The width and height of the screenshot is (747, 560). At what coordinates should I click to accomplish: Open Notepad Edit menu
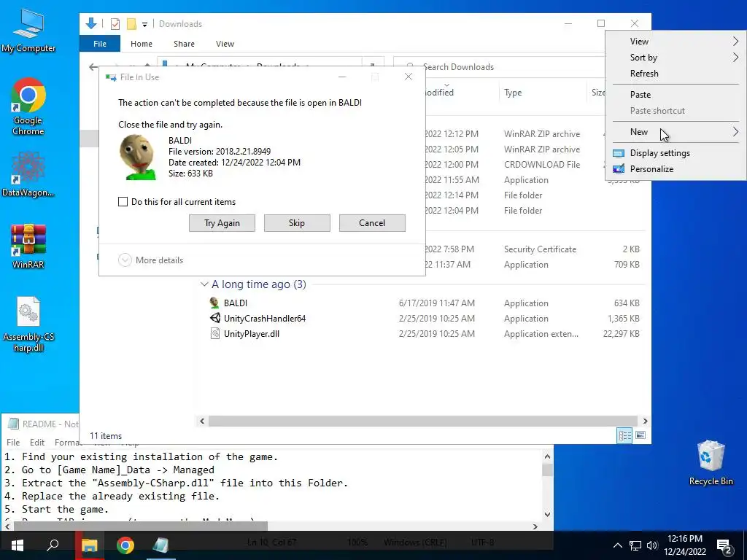pyautogui.click(x=37, y=443)
